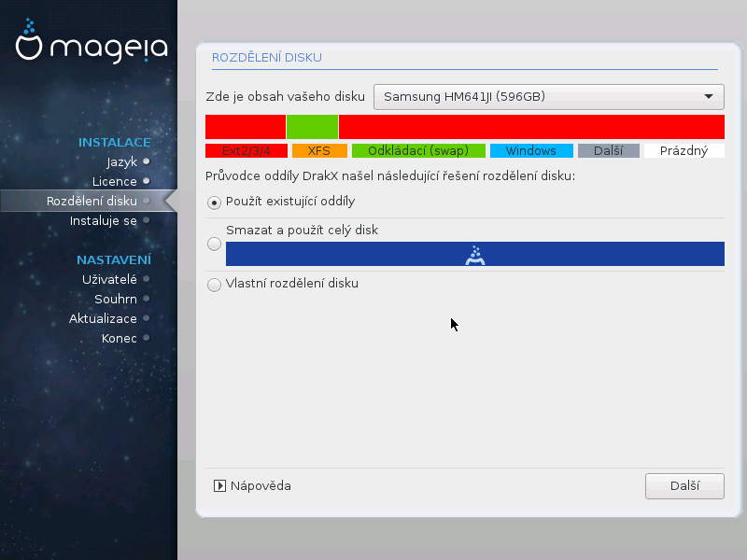This screenshot has height=560, width=747.
Task: Click the large red Ext partition segment
Action: click(531, 127)
